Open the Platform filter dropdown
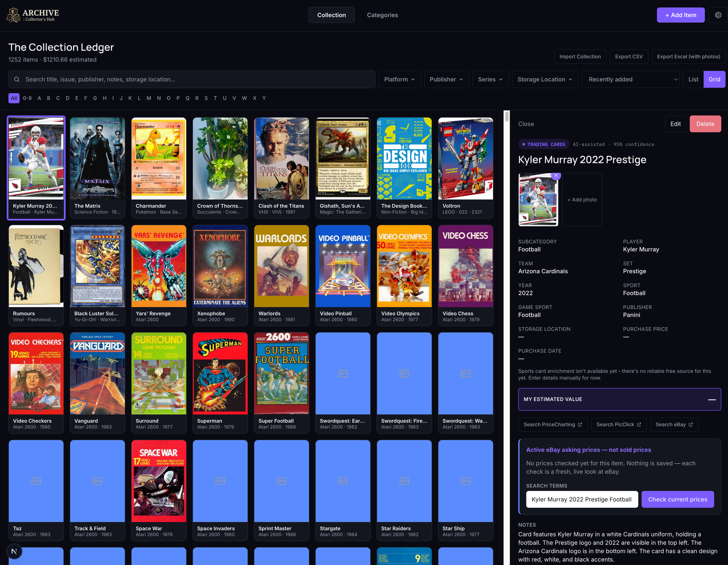The width and height of the screenshot is (728, 565). pyautogui.click(x=399, y=79)
